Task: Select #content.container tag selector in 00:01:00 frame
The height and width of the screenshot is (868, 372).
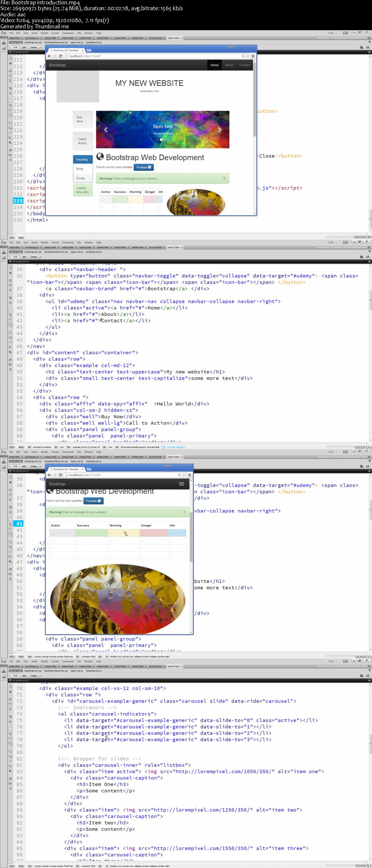Action: coord(42,447)
